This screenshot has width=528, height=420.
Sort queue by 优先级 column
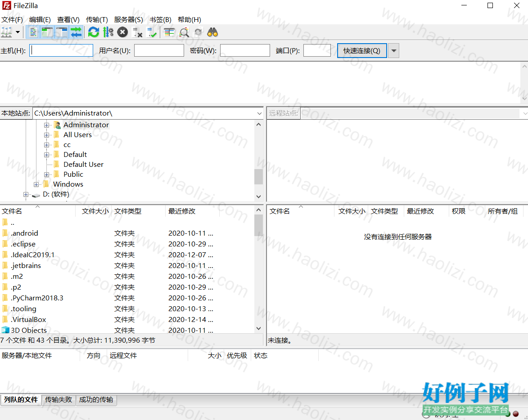[237, 355]
